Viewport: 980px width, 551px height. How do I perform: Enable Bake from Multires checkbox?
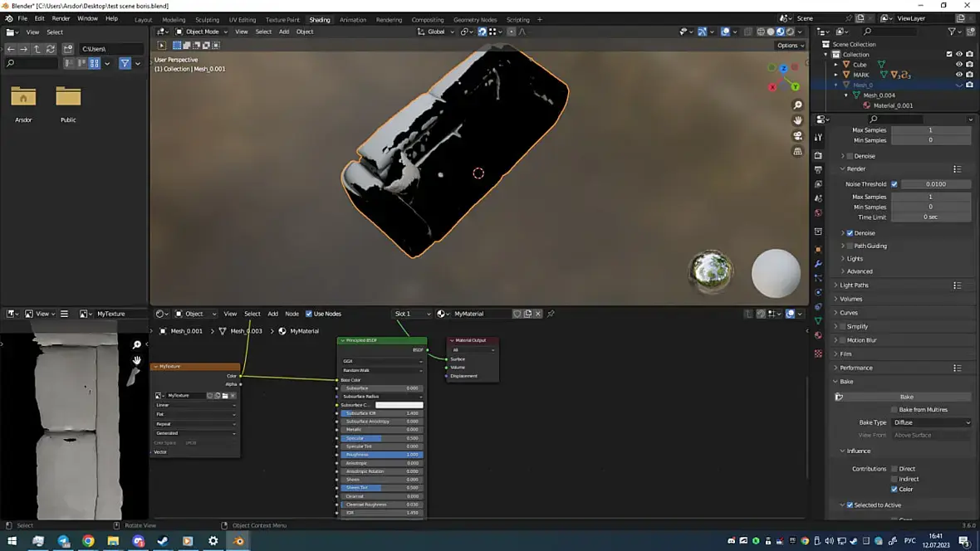click(894, 410)
